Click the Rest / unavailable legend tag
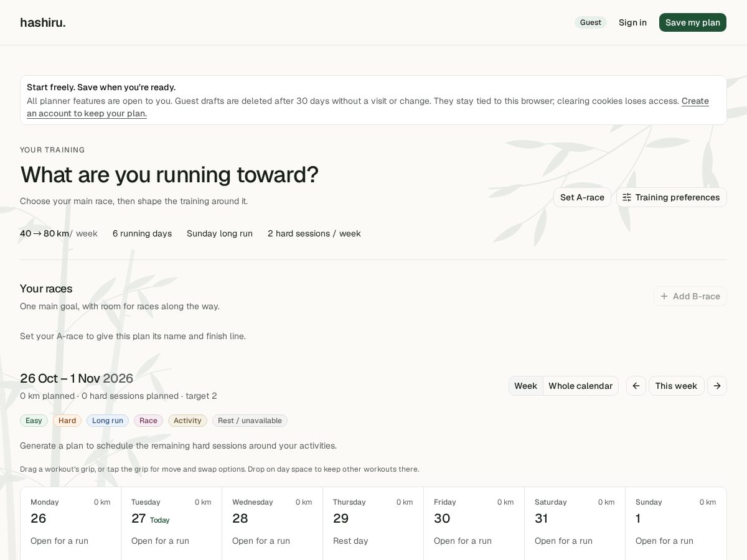This screenshot has height=560, width=747. click(x=250, y=421)
